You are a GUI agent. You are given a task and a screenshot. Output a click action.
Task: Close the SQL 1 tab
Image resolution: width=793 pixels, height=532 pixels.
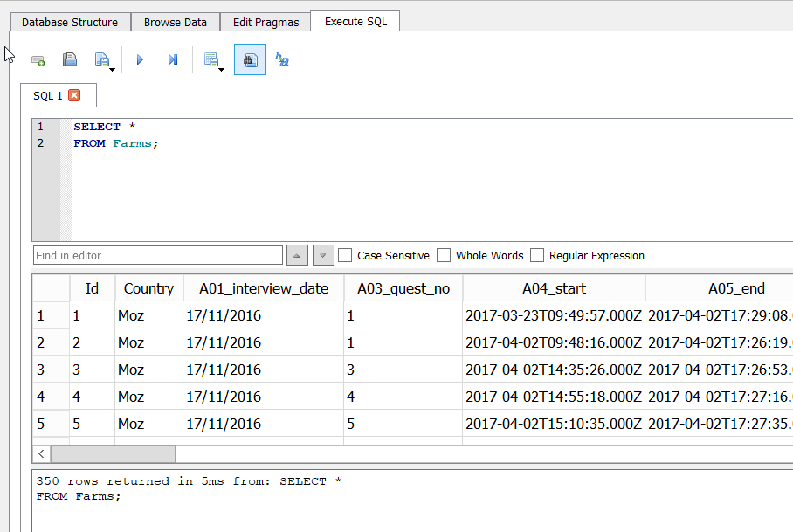coord(74,95)
